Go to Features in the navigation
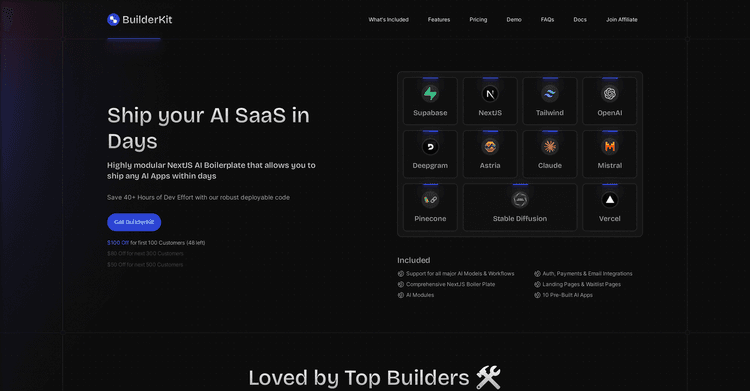Image resolution: width=750 pixels, height=391 pixels. point(439,20)
